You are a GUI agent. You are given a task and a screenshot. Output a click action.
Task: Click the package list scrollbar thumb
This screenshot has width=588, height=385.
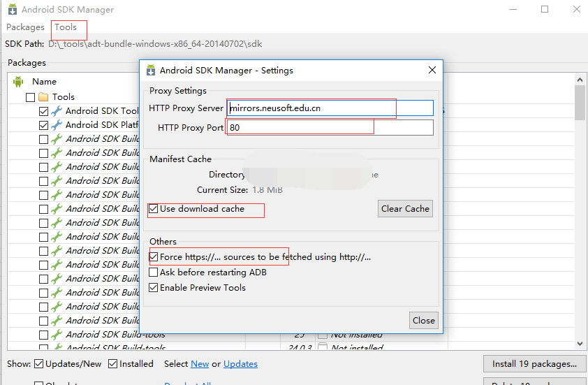580,103
